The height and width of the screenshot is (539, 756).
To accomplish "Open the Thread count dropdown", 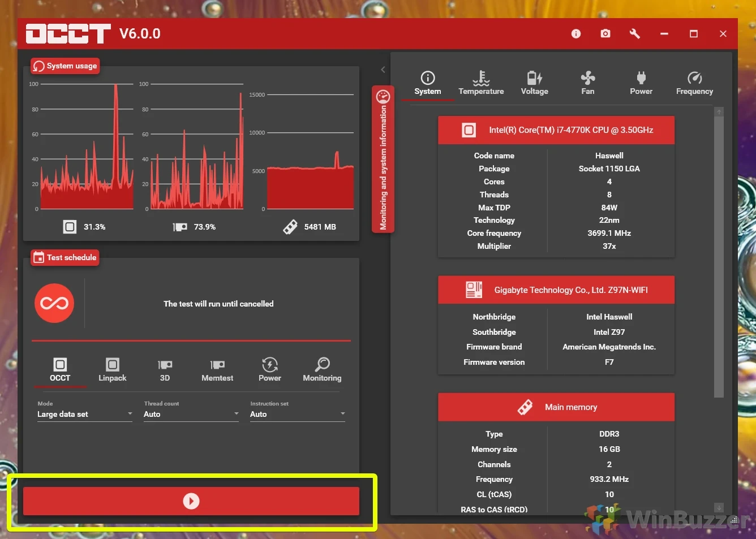I will coord(191,414).
